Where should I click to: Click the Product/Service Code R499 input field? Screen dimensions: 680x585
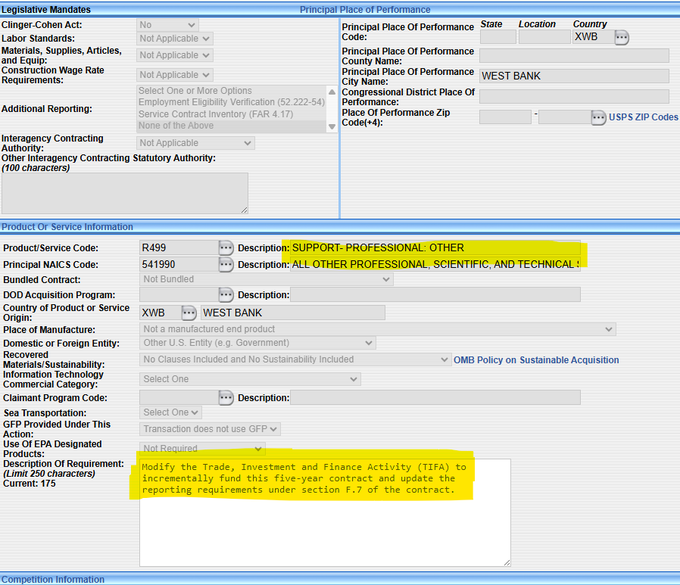(x=177, y=247)
